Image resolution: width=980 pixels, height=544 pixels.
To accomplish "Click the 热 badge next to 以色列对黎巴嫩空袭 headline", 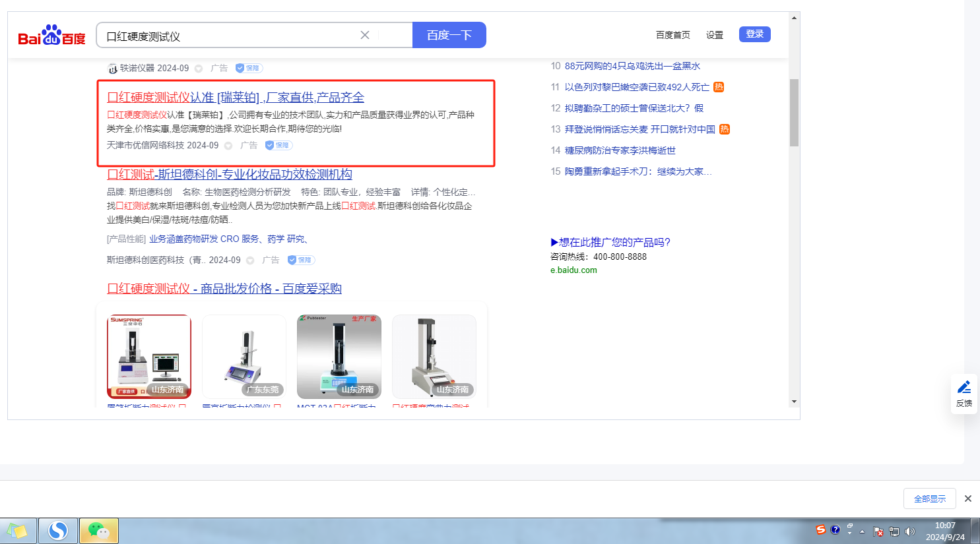I will (719, 87).
